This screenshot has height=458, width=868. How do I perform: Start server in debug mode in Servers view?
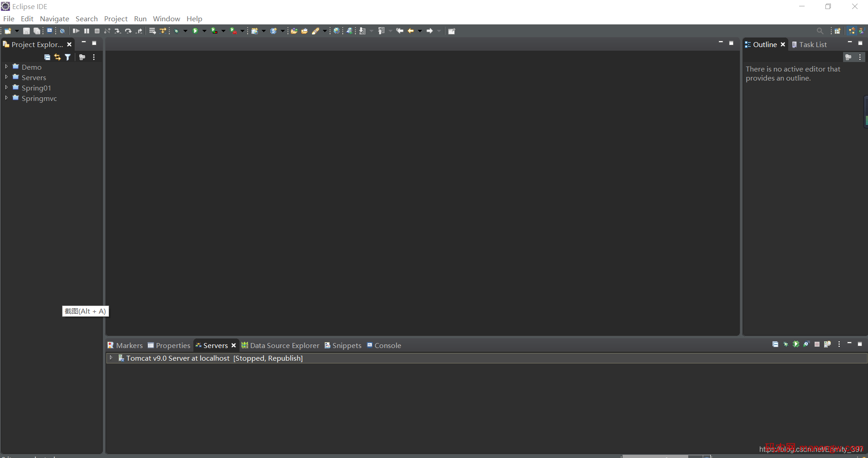[x=786, y=344]
